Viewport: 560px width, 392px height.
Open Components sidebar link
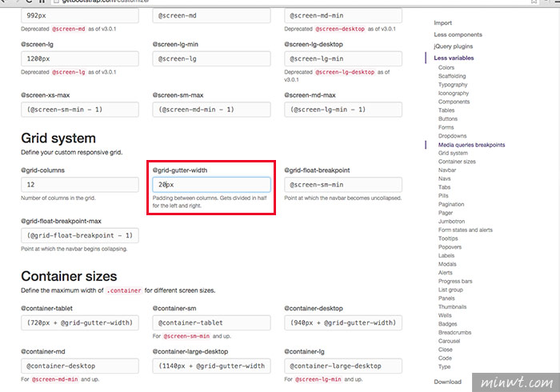click(454, 102)
